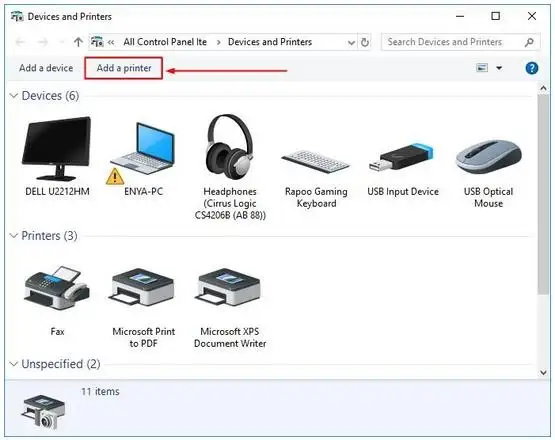Click the All Control Panel Items breadcrumb
The height and width of the screenshot is (440, 555).
pos(165,42)
